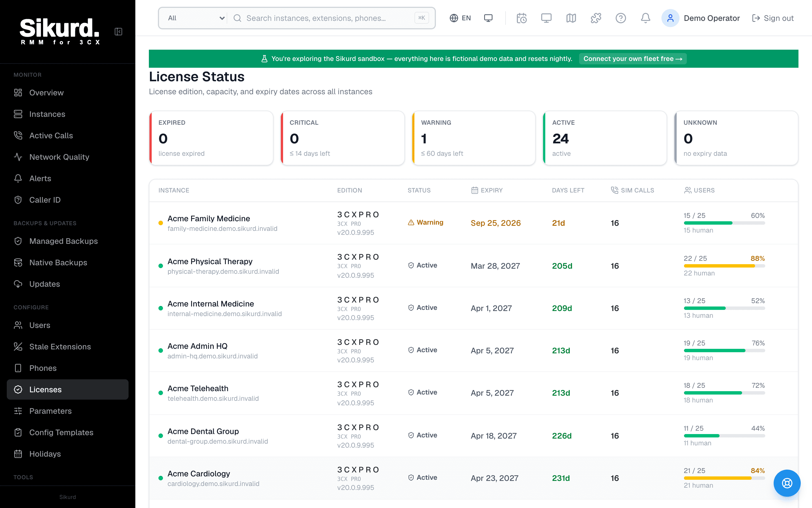Sort by the Instance column header

pyautogui.click(x=174, y=190)
